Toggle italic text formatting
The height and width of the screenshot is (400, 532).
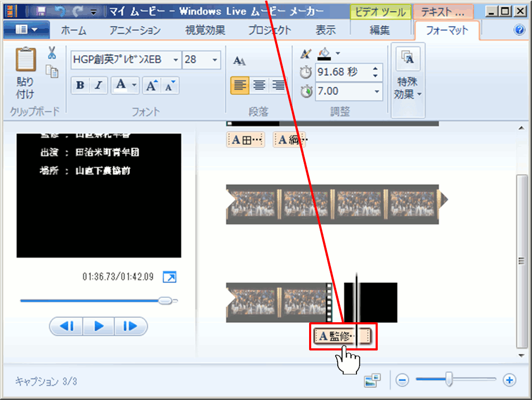tap(98, 85)
